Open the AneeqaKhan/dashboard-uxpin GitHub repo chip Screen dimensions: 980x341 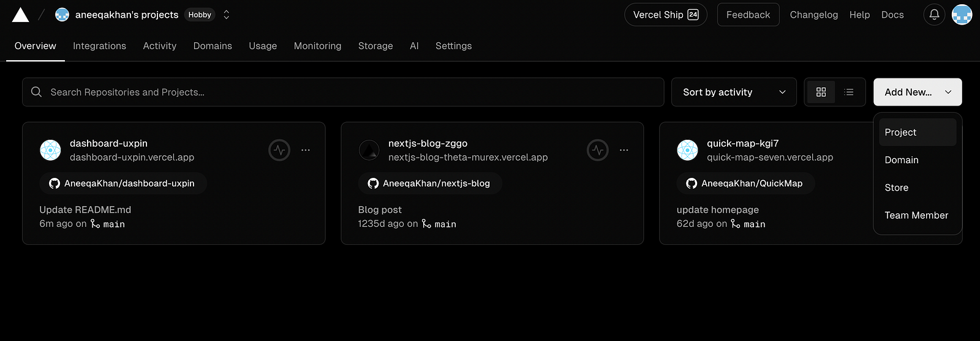(123, 183)
